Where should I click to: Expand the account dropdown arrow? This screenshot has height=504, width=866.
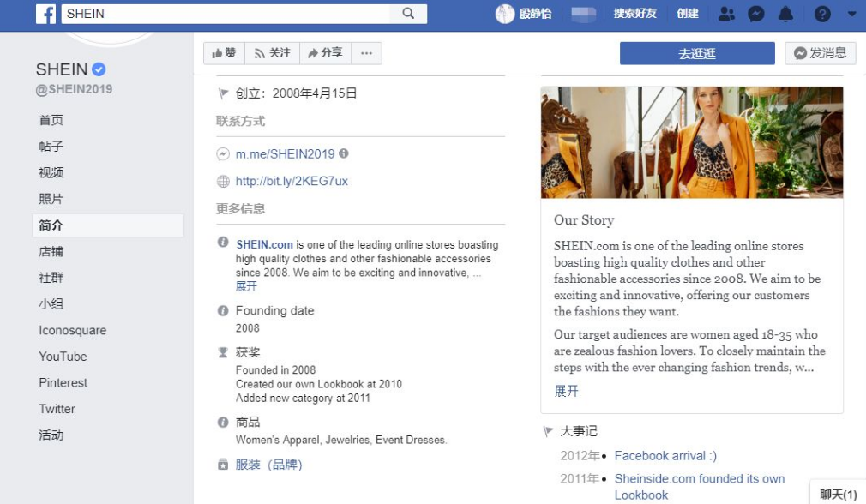pyautogui.click(x=851, y=14)
